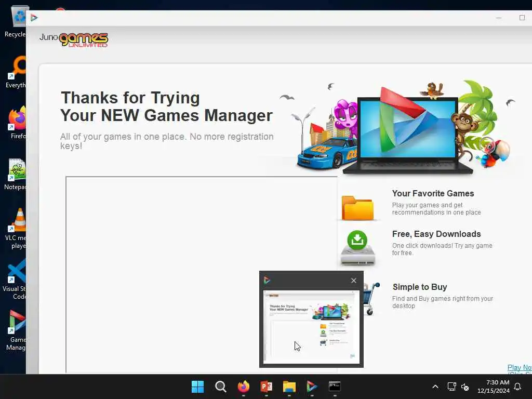Click the network status tray icon

(451, 387)
